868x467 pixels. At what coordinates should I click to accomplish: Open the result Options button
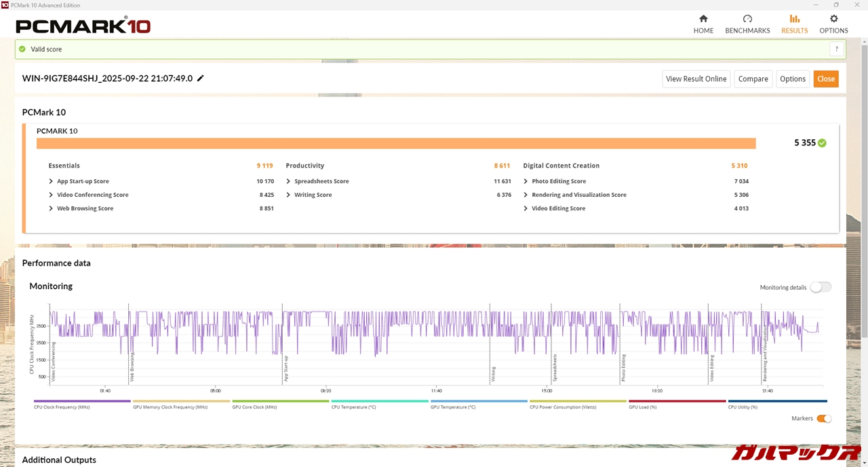pyautogui.click(x=792, y=79)
